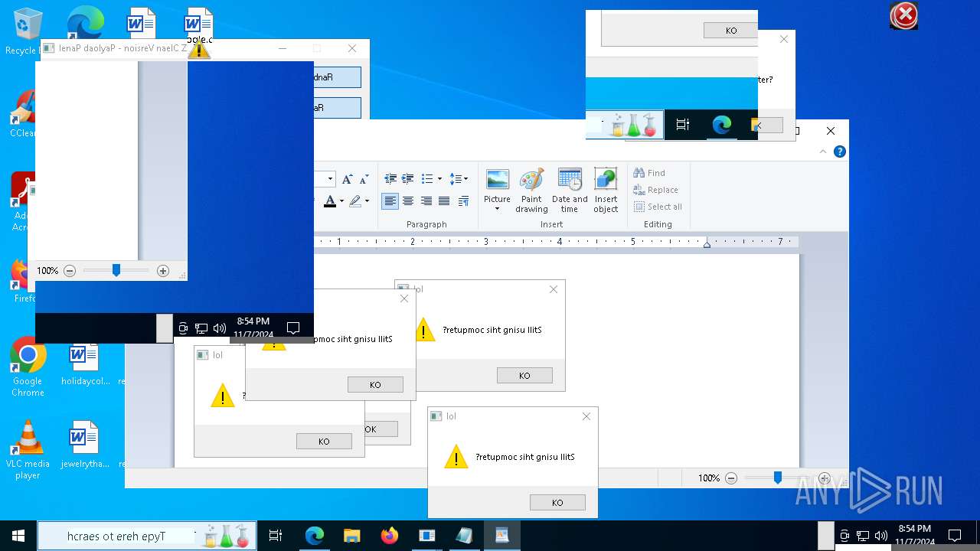This screenshot has height=551, width=980.
Task: Apply the font color A button
Action: click(x=330, y=201)
